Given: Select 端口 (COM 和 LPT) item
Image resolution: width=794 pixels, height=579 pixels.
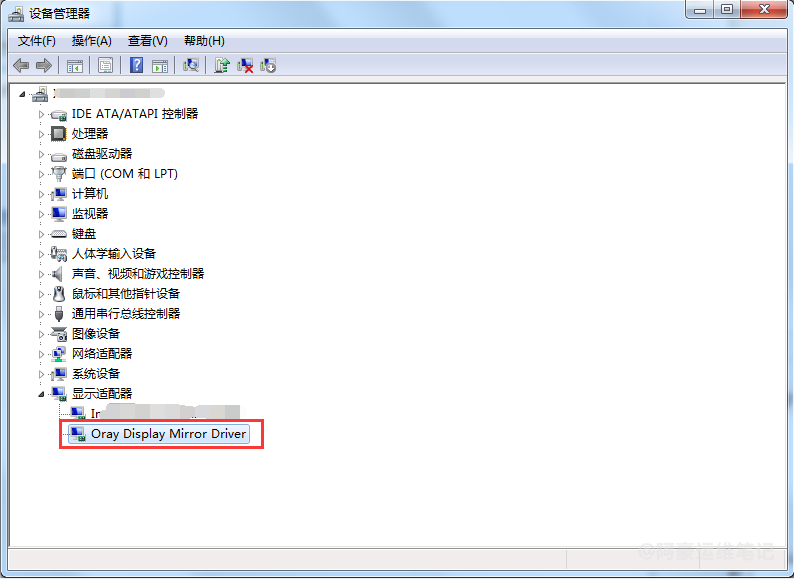Looking at the screenshot, I should 124,174.
